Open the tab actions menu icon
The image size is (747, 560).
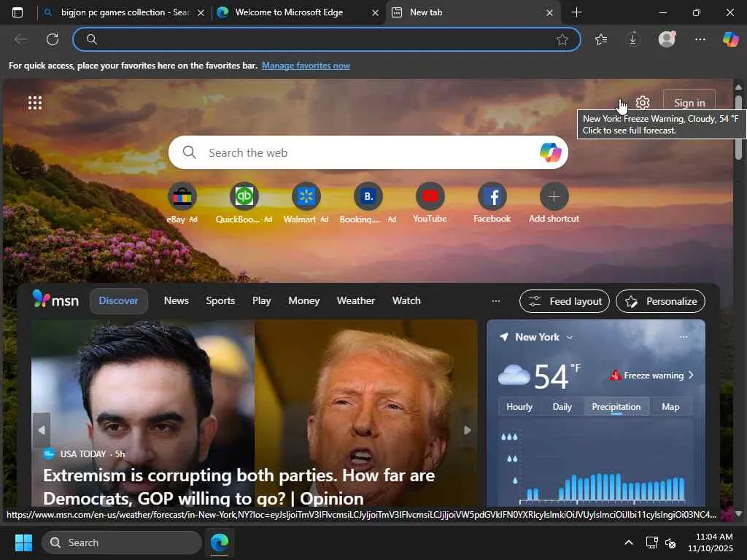18,12
